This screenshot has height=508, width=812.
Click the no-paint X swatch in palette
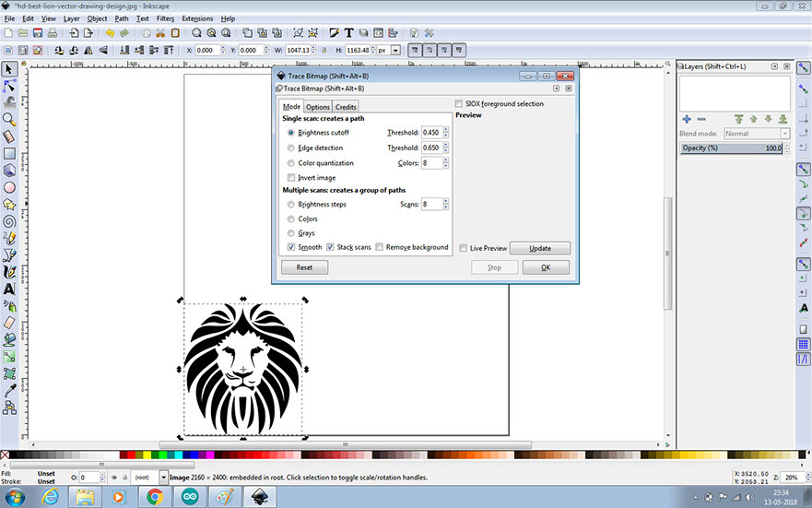(5, 455)
